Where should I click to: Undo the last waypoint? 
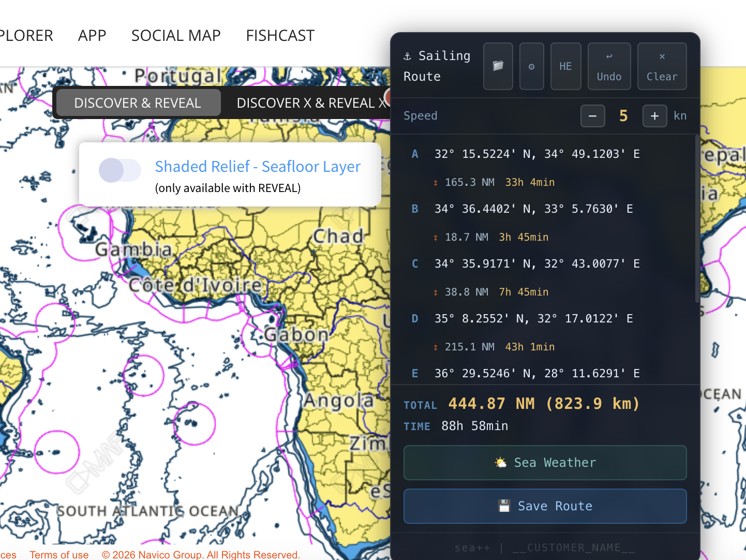coord(609,66)
